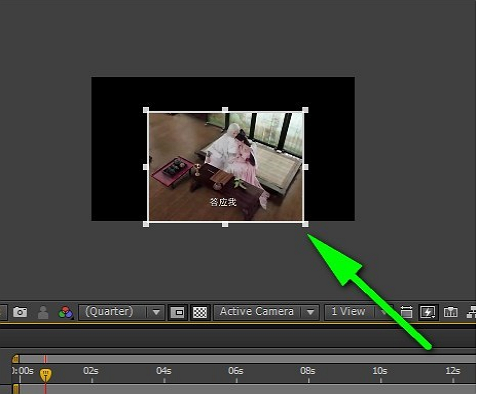Click the layer's top-right corner handle

[x=305, y=110]
